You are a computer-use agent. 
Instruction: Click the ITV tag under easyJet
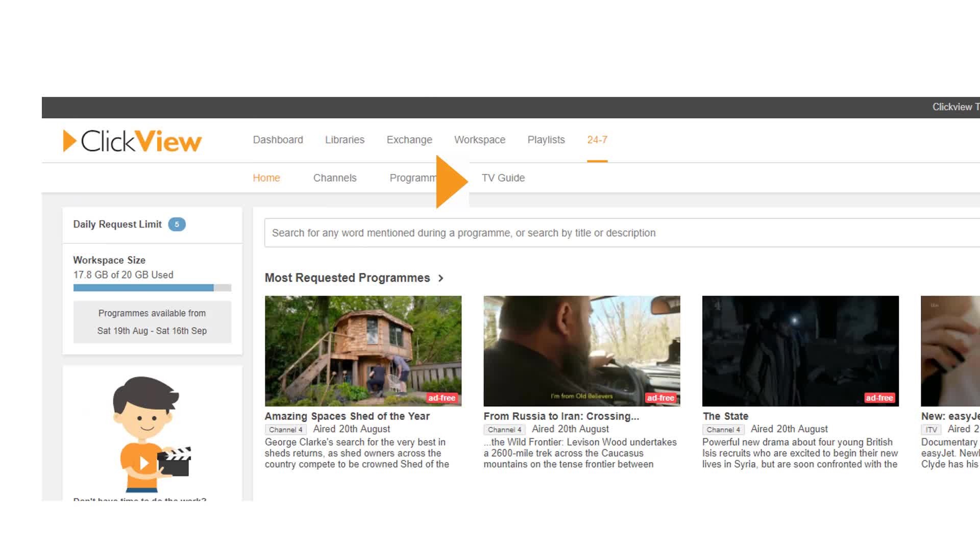932,430
